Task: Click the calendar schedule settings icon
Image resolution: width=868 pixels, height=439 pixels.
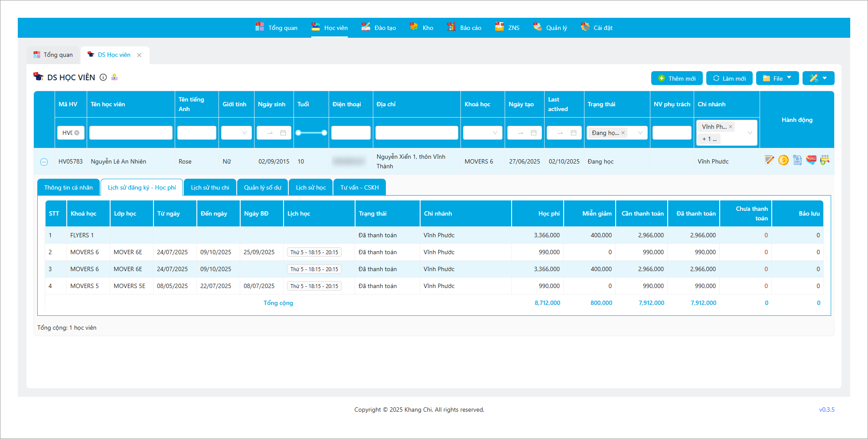Action: pos(825,160)
